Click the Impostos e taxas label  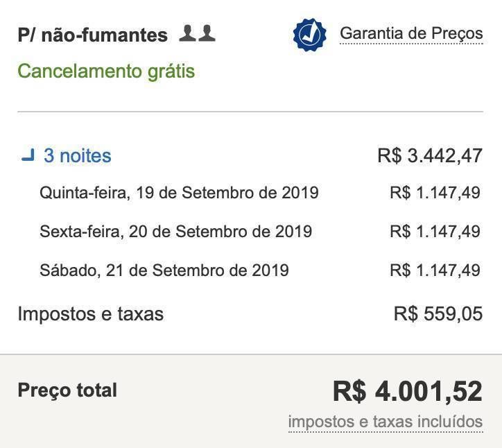coord(91,314)
